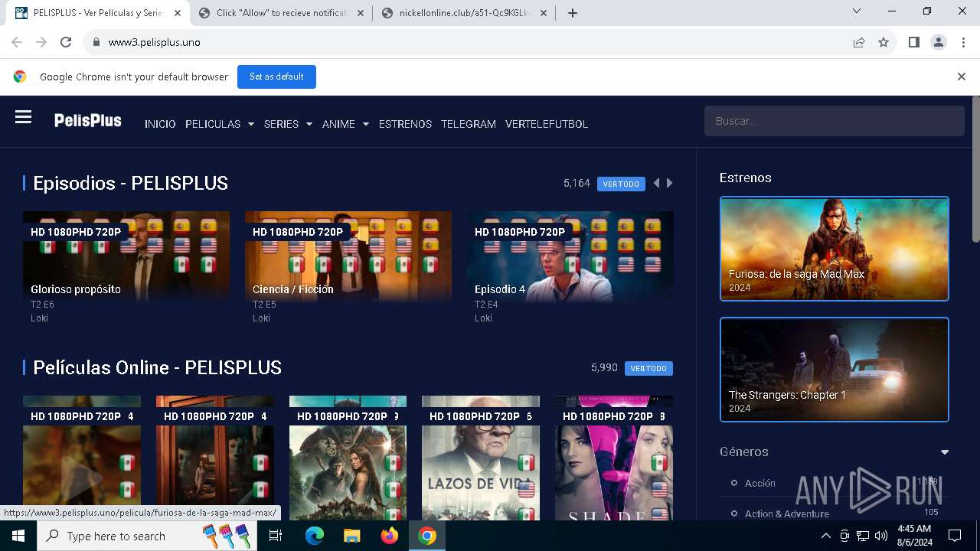Type here to search taskbar box
980x551 pixels.
pos(148,536)
